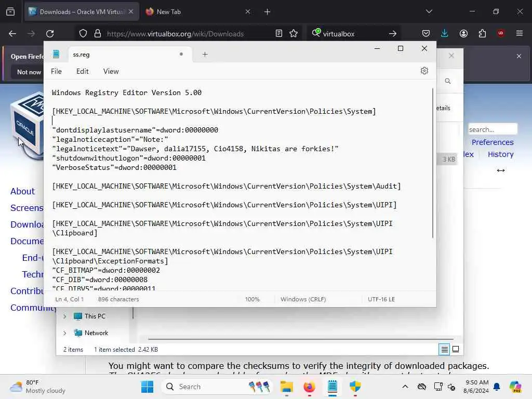The height and width of the screenshot is (399, 532).
Task: Open Firefox from the taskbar
Action: (x=309, y=387)
